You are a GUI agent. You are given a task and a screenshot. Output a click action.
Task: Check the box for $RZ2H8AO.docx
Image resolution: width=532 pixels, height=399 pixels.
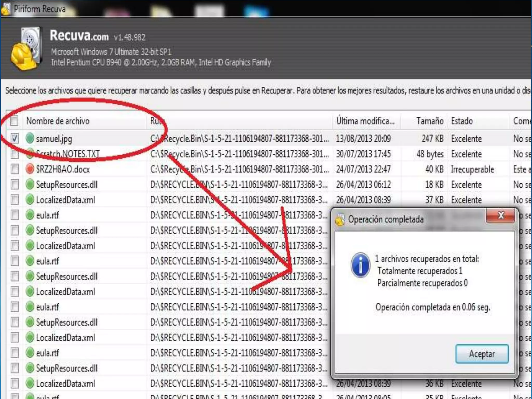coord(15,169)
